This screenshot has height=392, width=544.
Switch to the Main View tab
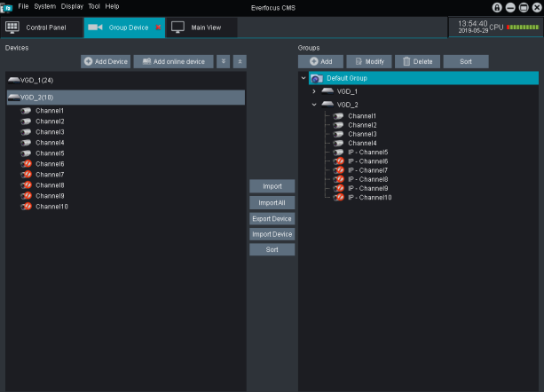(x=202, y=27)
